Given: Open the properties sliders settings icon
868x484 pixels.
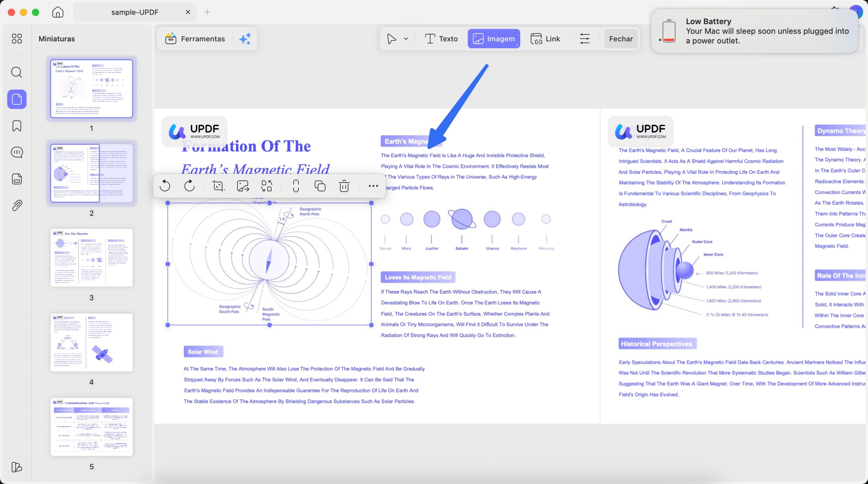Looking at the screenshot, I should pyautogui.click(x=585, y=39).
